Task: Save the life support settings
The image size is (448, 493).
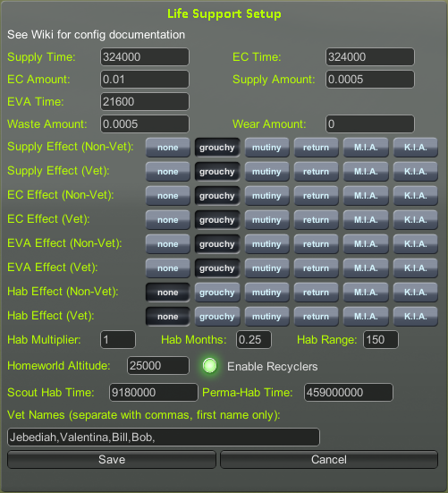Action: [112, 460]
